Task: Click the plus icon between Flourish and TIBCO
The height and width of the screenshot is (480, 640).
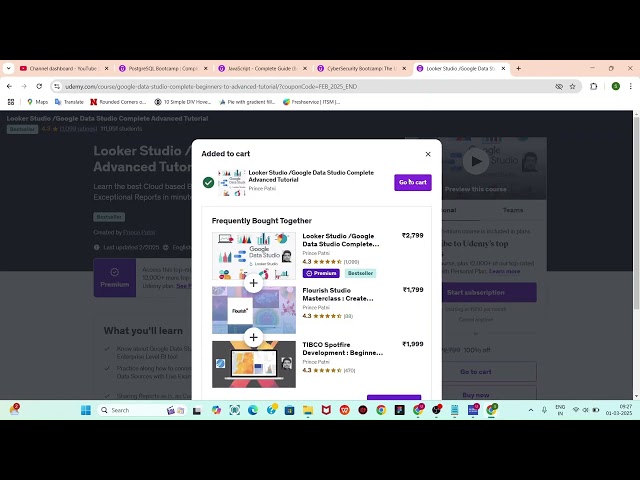Action: pos(253,337)
